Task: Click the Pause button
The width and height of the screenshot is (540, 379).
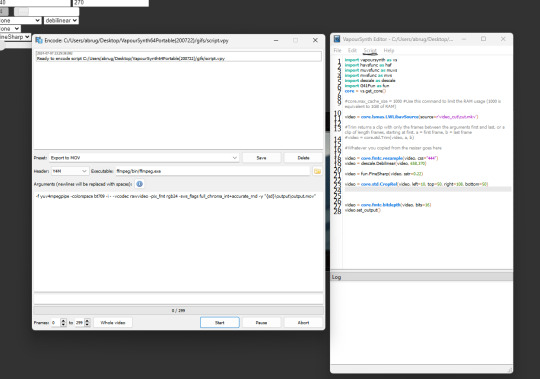Action: click(261, 323)
